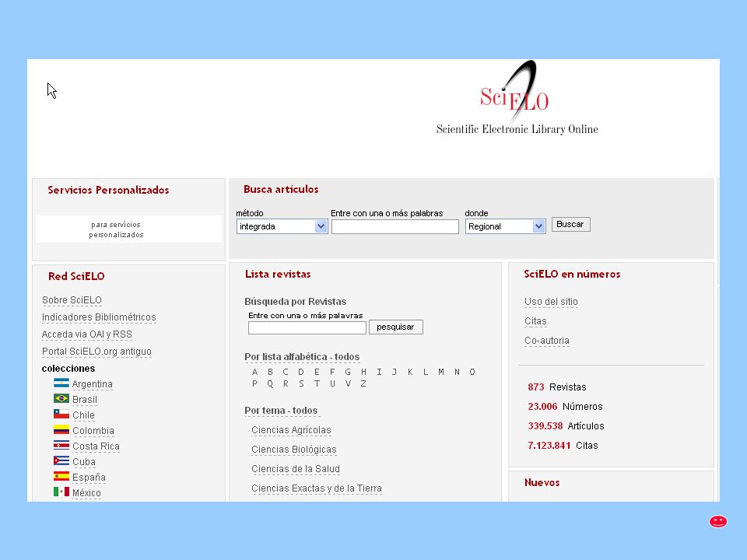Open Por lista alfabética - todos link
This screenshot has width=747, height=560.
click(302, 357)
